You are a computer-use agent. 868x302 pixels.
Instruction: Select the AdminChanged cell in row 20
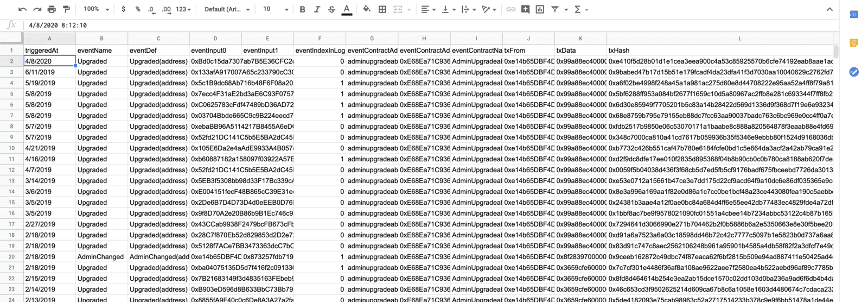101,256
